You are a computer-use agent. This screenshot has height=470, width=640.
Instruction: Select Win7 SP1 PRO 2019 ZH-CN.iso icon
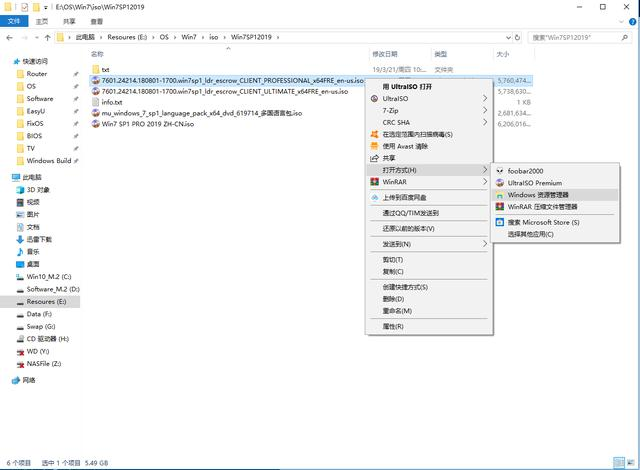coord(96,124)
